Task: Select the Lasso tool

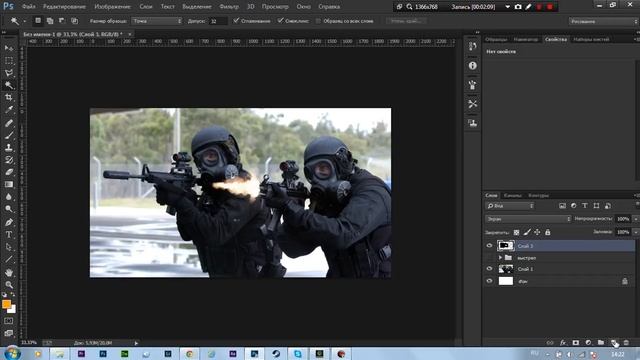Action: pos(9,73)
